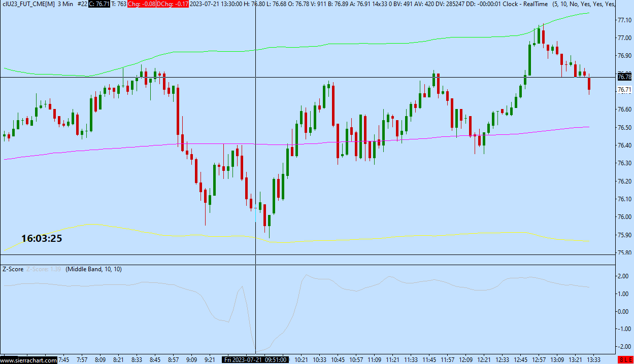634x364 pixels.
Task: Click the '(Middle Band, 10, 10)' study parameters text
Action: point(94,269)
